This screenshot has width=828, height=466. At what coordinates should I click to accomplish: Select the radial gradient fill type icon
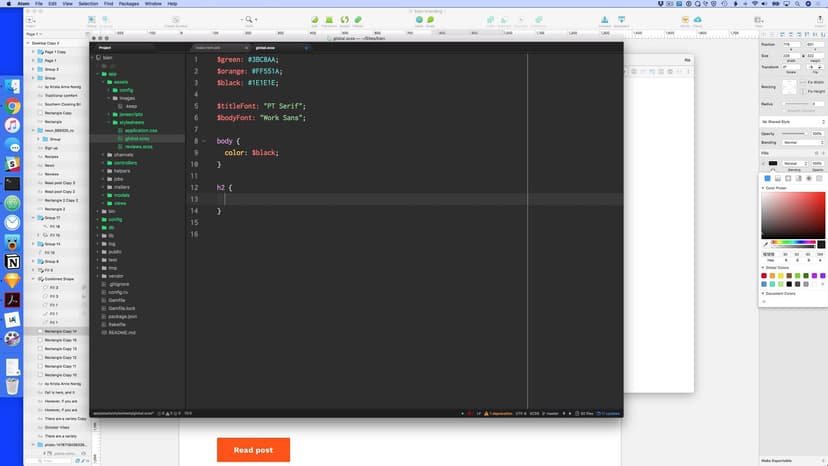point(788,179)
